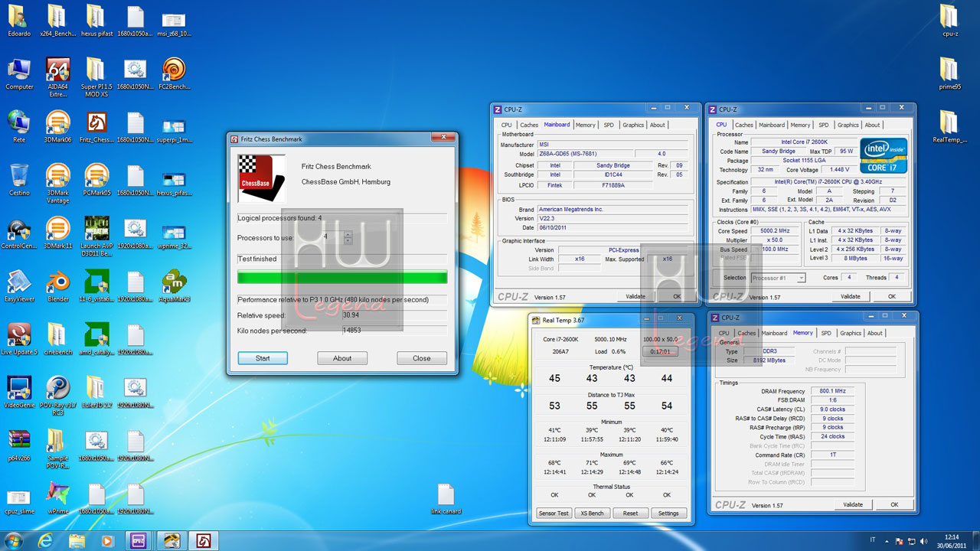This screenshot has height=551, width=980.
Task: Run XS Bench in Real Temp
Action: point(592,513)
